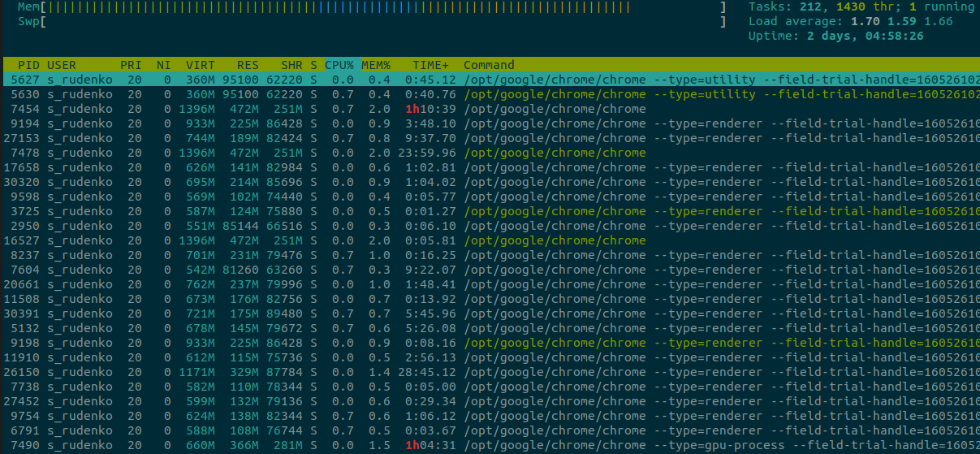This screenshot has height=454, width=980.
Task: Select process with PID 16527
Action: 490,240
